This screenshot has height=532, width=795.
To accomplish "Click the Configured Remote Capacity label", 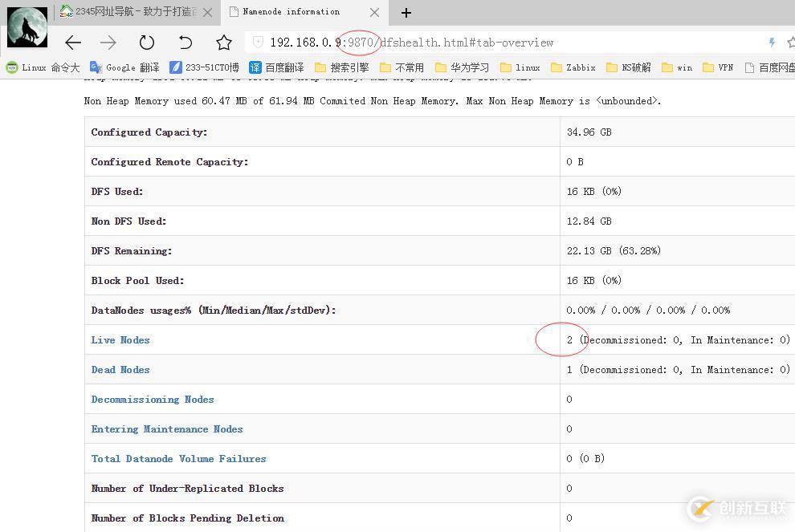I will coord(169,162).
